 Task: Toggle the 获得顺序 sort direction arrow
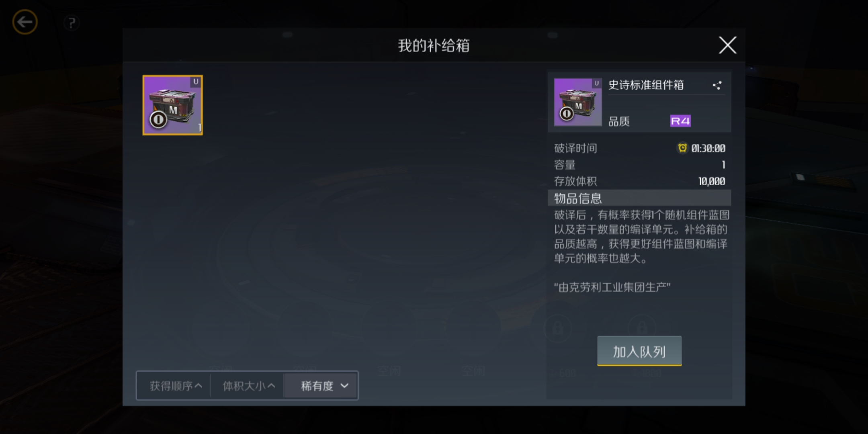pyautogui.click(x=198, y=386)
